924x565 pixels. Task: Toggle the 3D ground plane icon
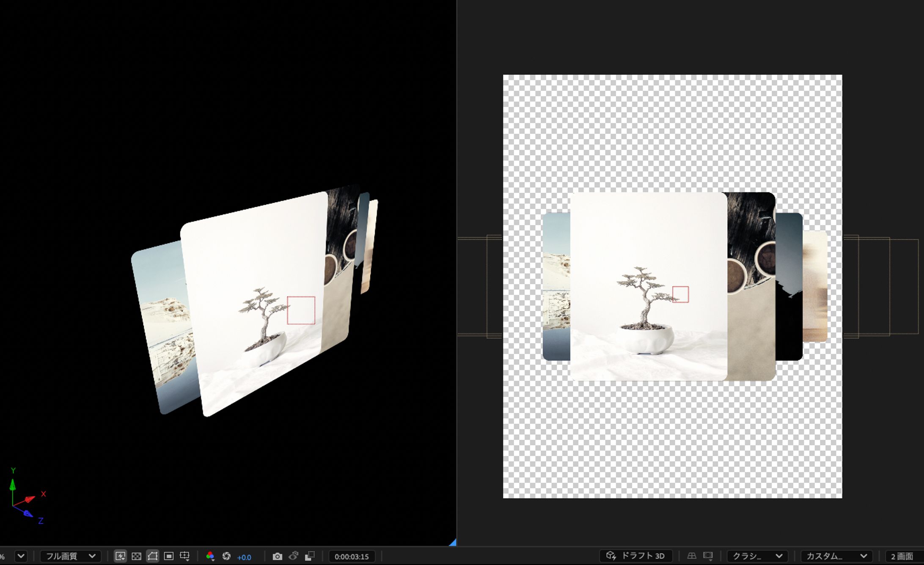(692, 556)
